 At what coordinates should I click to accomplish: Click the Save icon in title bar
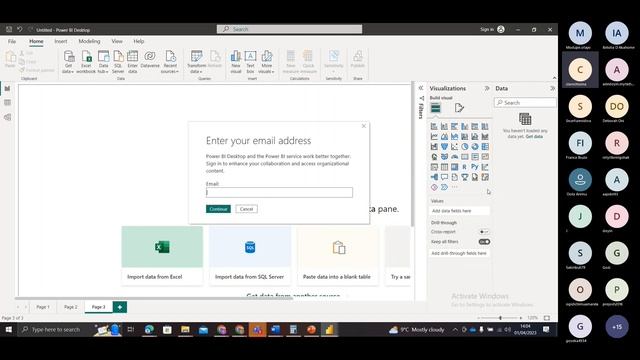click(x=9, y=29)
